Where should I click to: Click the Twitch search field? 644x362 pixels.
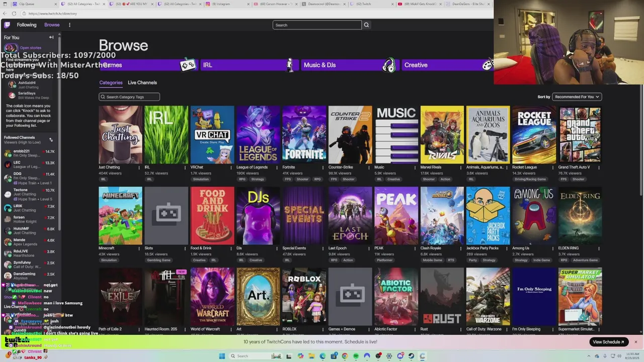click(317, 25)
